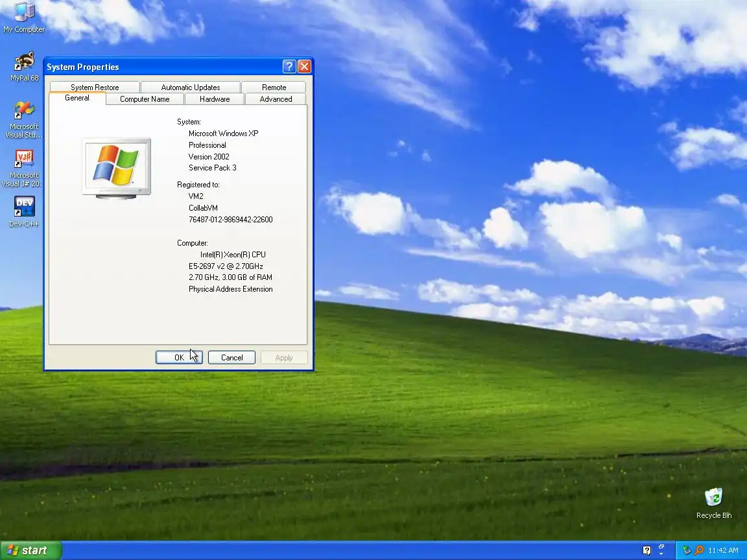Viewport: 747px width, 560px height.
Task: Switch to the Remote tab
Action: click(274, 87)
